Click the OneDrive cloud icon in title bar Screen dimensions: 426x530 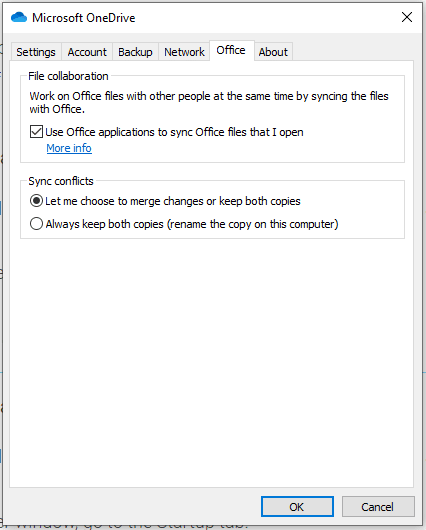[19, 17]
